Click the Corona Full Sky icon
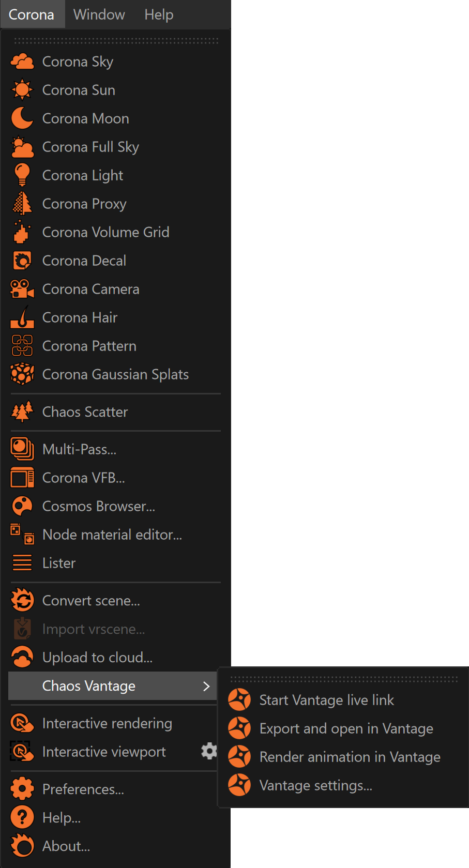 [x=22, y=147]
